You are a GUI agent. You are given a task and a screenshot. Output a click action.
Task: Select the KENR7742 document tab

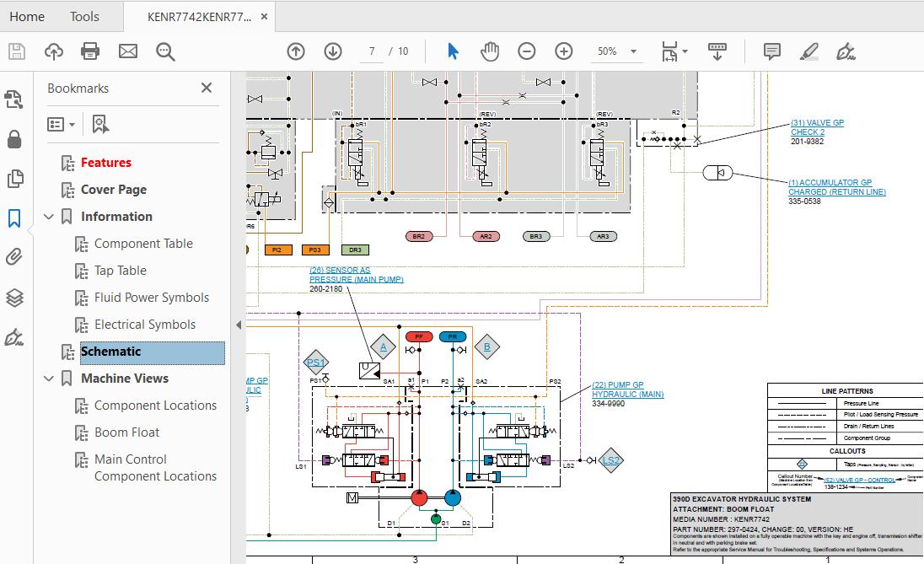[199, 17]
